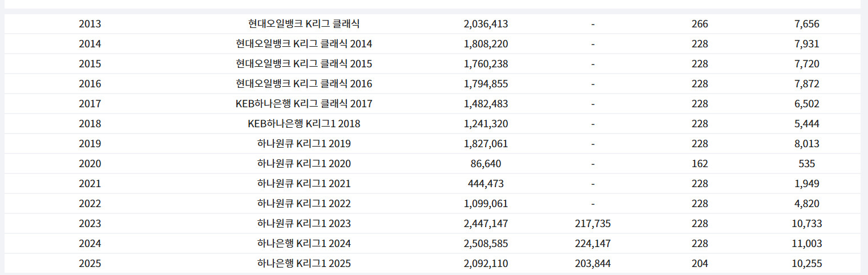Click '하나원큐 K리그1 2023' text

(304, 224)
